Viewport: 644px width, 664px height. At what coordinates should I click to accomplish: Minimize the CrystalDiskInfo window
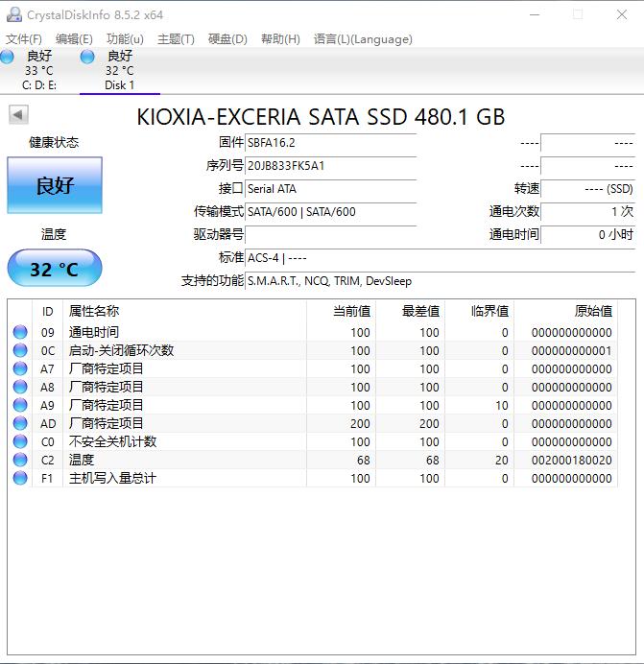[535, 14]
